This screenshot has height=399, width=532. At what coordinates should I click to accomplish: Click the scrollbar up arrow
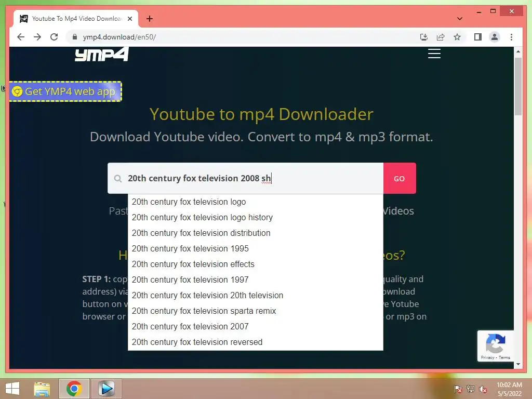[x=518, y=51]
